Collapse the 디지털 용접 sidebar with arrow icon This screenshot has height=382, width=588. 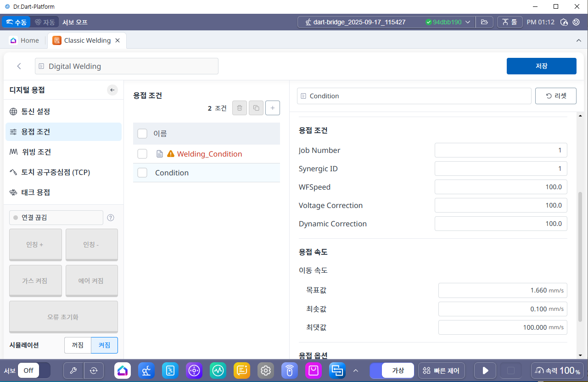coord(112,90)
